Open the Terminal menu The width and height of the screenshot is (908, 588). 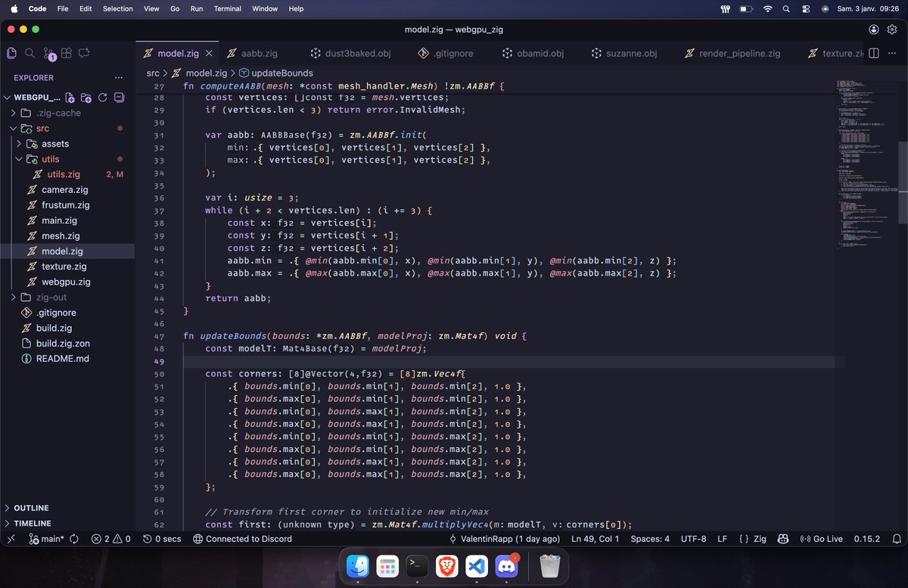tap(227, 8)
